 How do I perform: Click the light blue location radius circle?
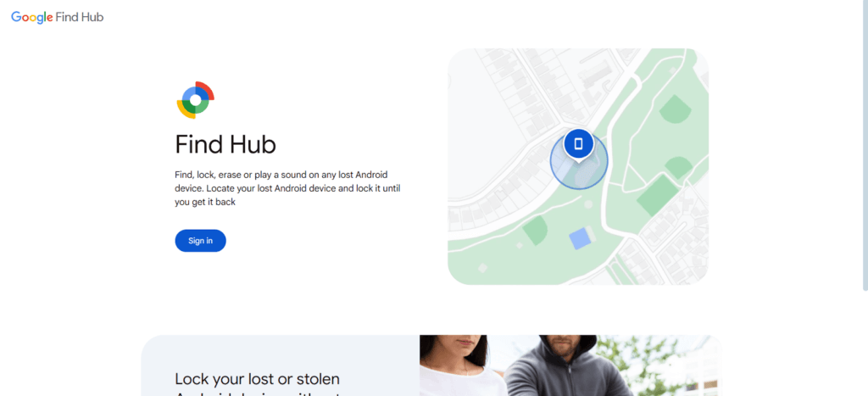point(579,161)
